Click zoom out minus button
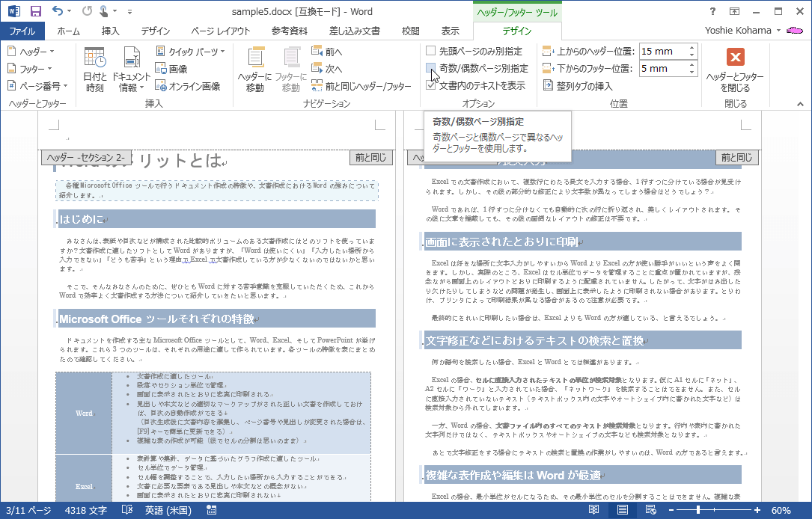 (671, 510)
